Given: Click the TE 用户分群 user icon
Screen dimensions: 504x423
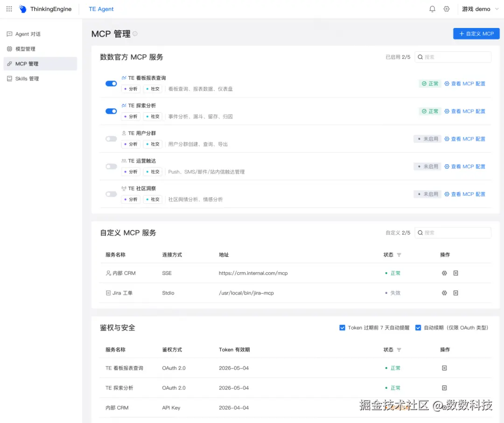Looking at the screenshot, I should click(x=124, y=133).
